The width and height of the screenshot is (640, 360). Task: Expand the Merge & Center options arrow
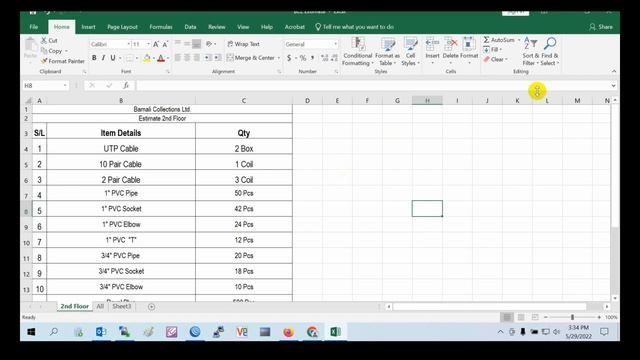point(279,58)
